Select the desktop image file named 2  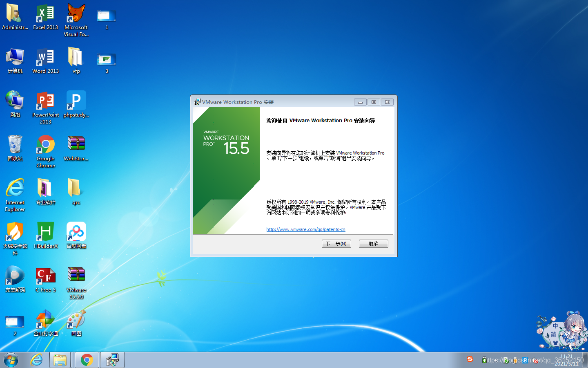(15, 325)
